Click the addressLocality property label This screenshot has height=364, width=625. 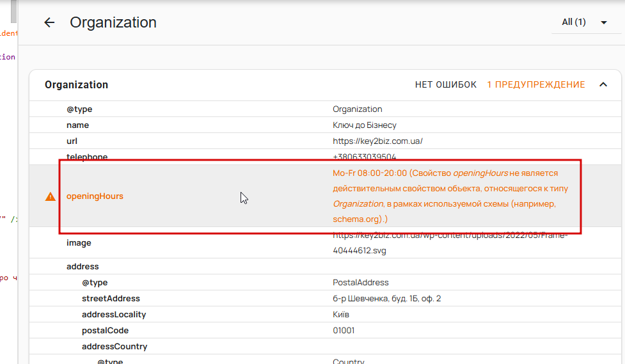114,315
